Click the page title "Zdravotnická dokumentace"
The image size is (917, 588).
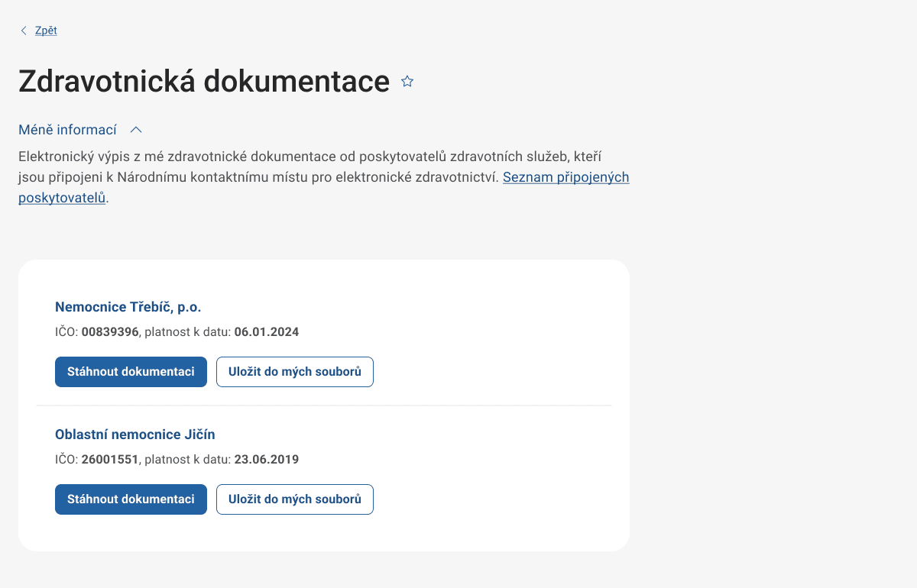click(x=203, y=81)
